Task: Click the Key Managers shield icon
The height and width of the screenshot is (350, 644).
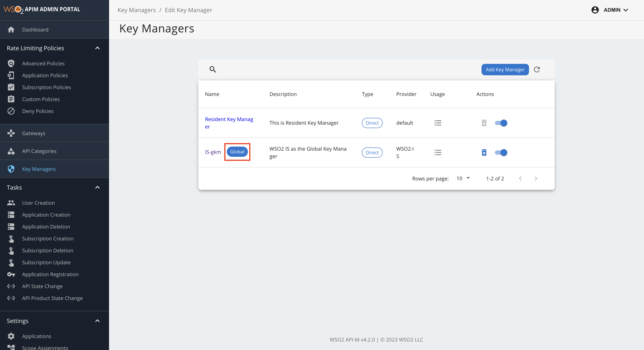Action: point(11,169)
